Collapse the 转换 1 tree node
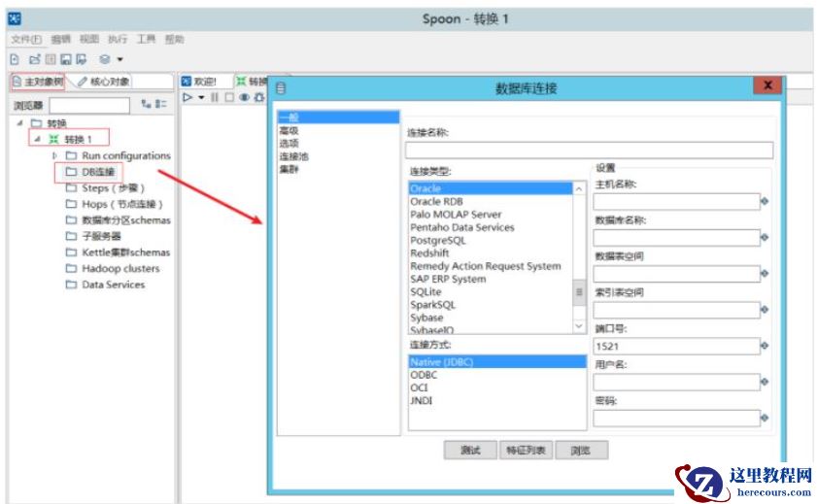Screen dimensions: 817x504 pos(37,139)
